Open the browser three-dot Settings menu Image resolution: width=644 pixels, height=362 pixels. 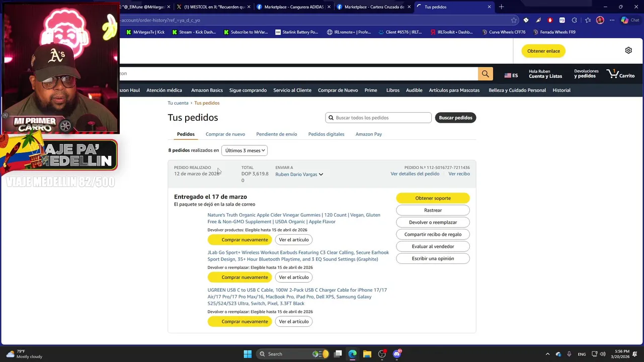(612, 20)
